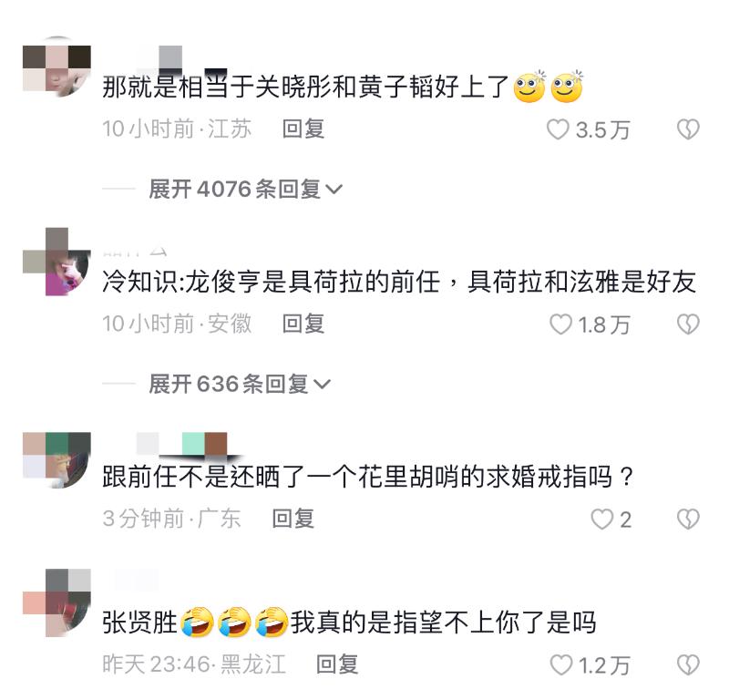This screenshot has width=729, height=700.
Task: Open the Heilongjiang commenter's avatar profile
Action: click(56, 602)
